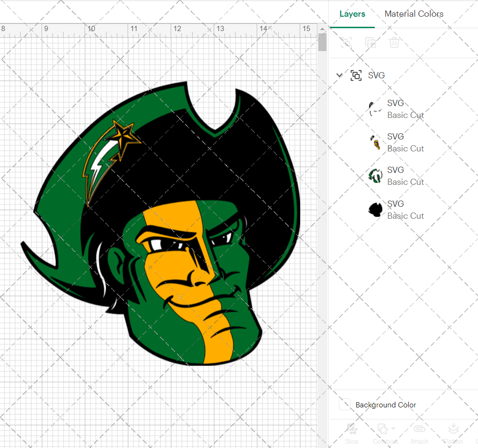The width and height of the screenshot is (478, 448).
Task: Select the SVG group icon
Action: 356,75
